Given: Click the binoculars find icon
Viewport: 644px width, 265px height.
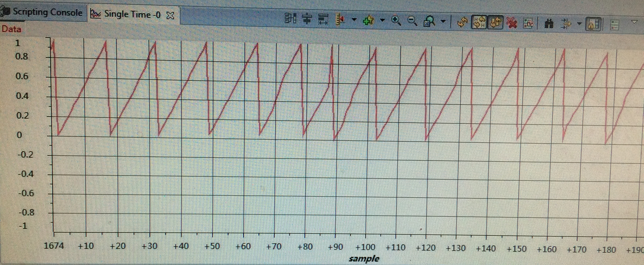Looking at the screenshot, I should click(549, 24).
